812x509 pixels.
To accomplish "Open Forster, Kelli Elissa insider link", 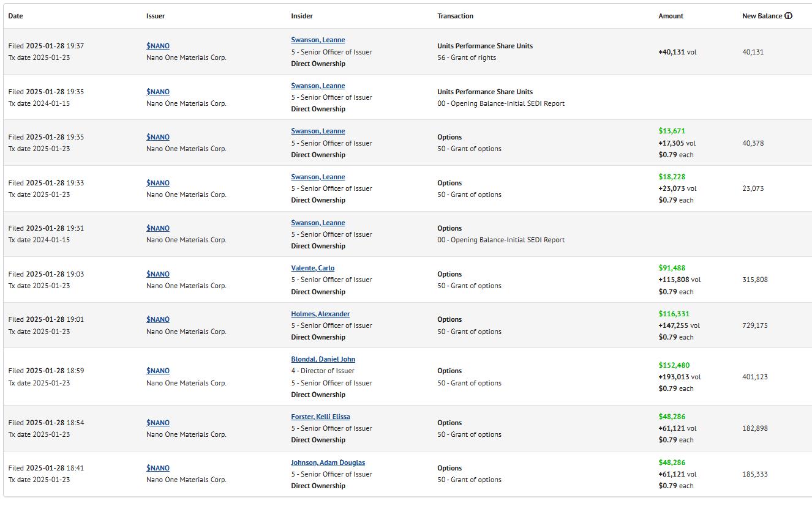I will (320, 417).
